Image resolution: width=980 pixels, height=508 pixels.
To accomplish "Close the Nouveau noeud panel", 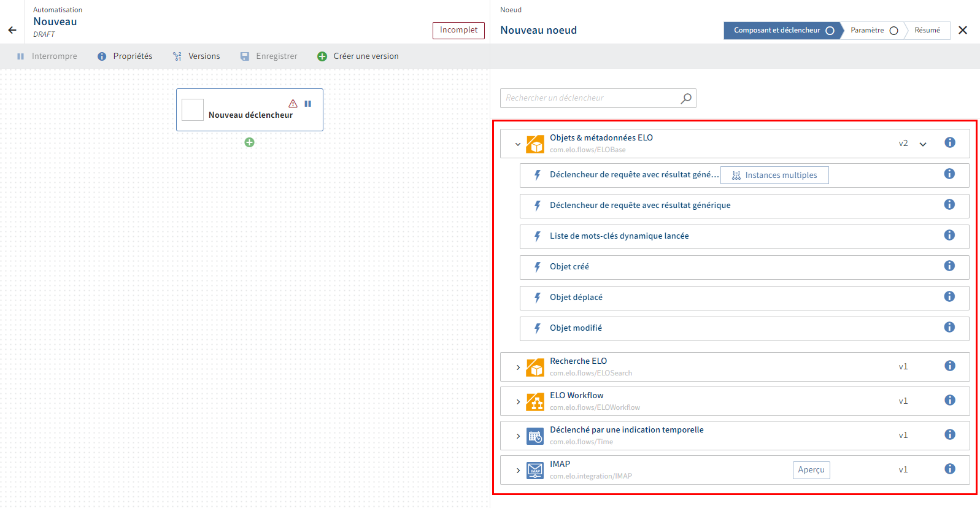I will pyautogui.click(x=963, y=30).
